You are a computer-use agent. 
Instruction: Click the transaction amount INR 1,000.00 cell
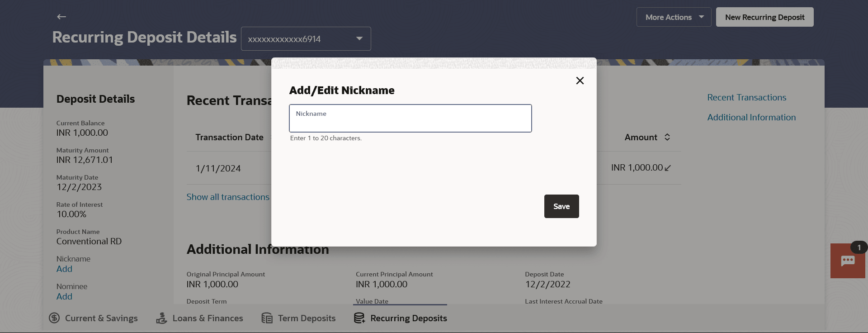coord(637,168)
